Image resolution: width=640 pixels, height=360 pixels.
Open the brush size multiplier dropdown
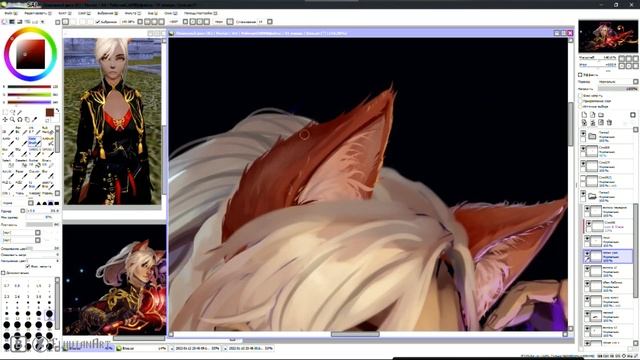pos(23,211)
